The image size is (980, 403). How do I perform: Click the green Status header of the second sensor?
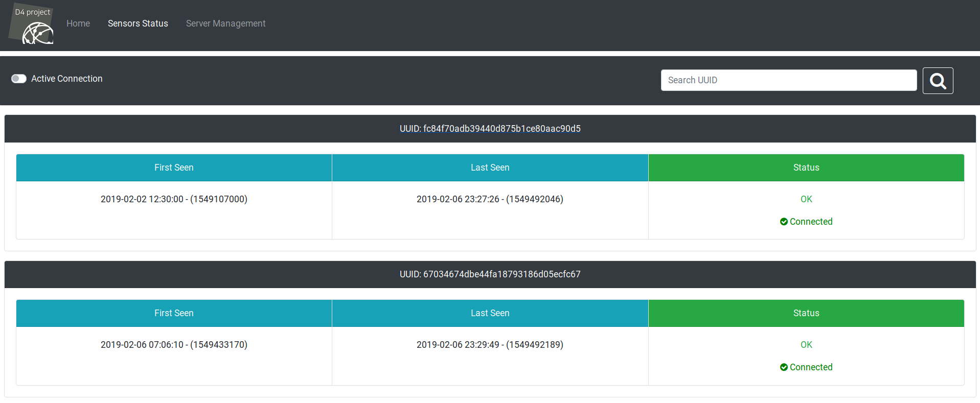click(806, 313)
